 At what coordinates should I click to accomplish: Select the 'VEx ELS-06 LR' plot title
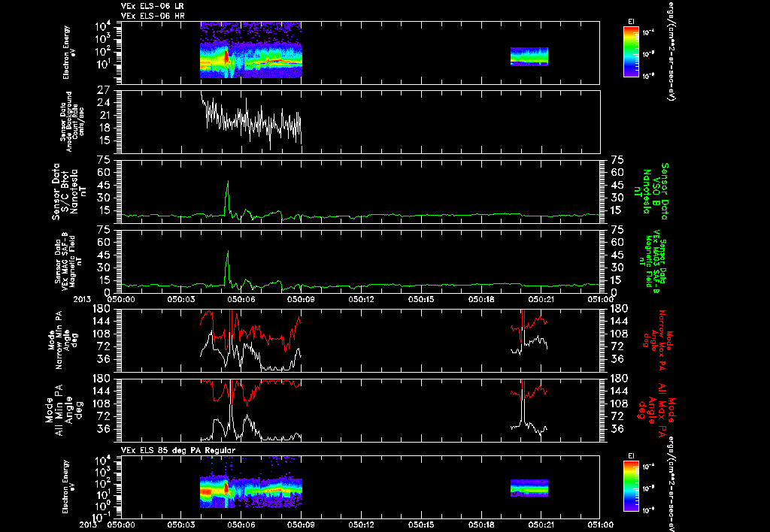point(153,6)
